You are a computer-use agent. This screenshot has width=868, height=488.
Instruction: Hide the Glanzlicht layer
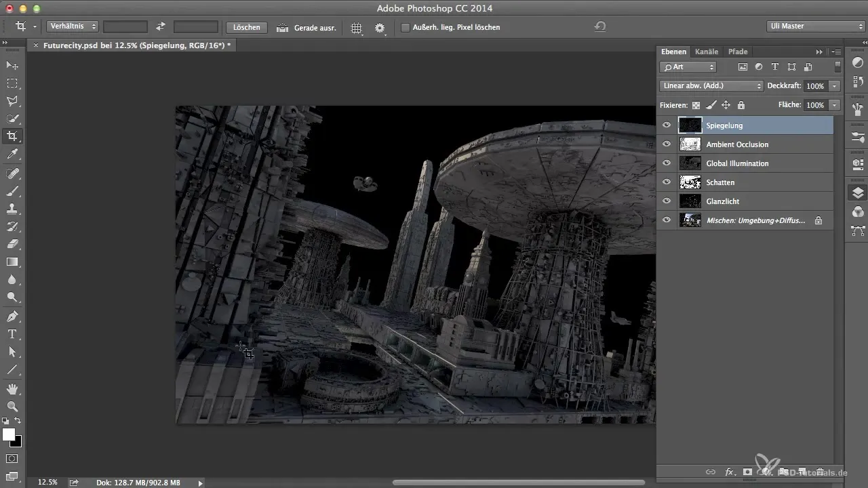pyautogui.click(x=667, y=201)
